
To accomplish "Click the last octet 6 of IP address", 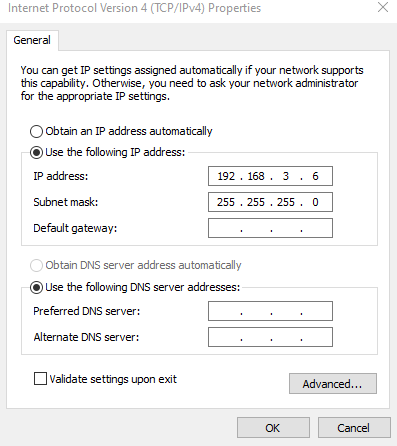I will 315,176.
